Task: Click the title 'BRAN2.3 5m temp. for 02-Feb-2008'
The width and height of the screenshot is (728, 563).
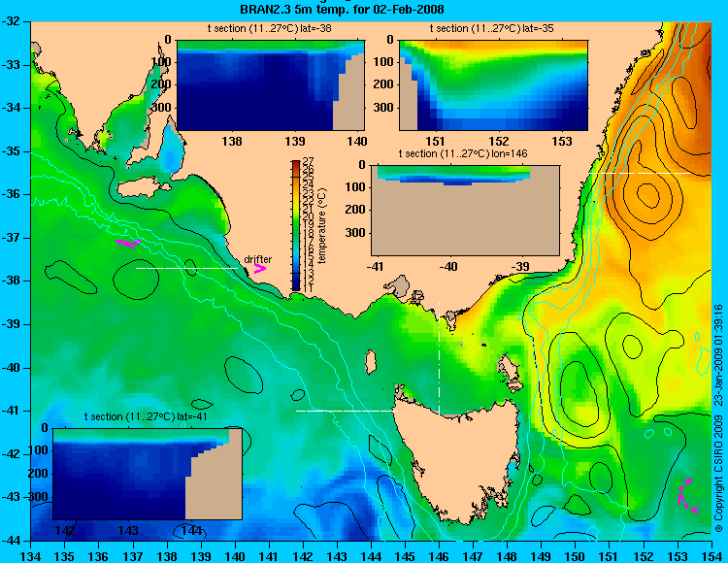Action: [342, 9]
